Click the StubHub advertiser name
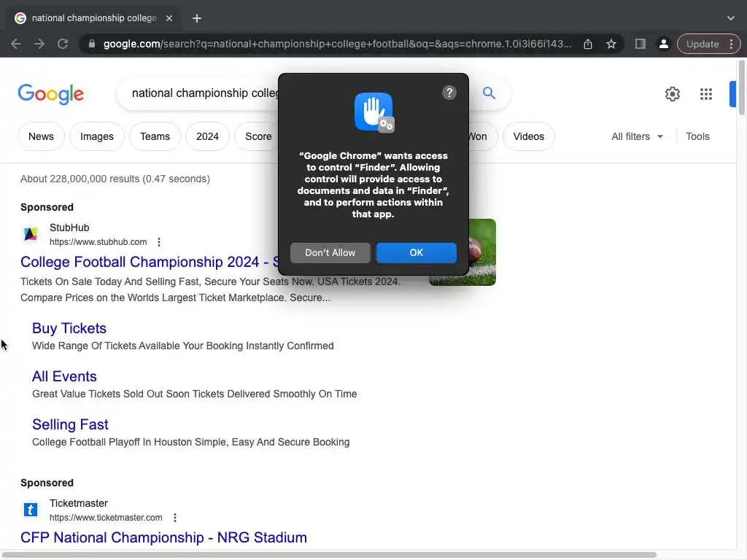The image size is (747, 560). 69,227
